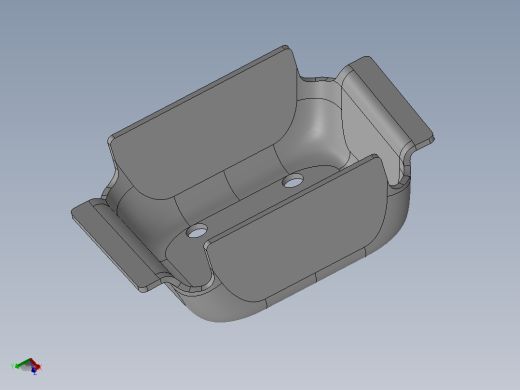
Task: Click the green Y axis on the triad
Action: click(x=21, y=364)
